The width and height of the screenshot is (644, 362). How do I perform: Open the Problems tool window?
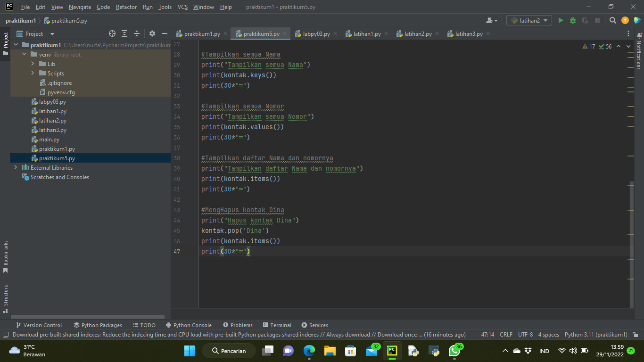pyautogui.click(x=238, y=325)
